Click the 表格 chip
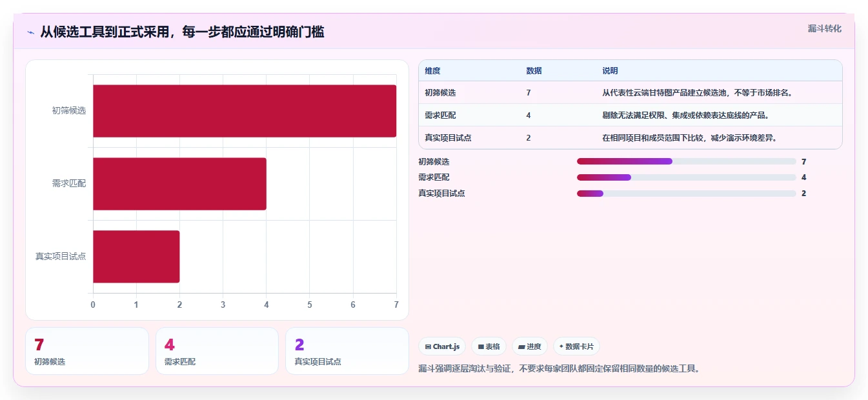This screenshot has height=400, width=868. [489, 346]
